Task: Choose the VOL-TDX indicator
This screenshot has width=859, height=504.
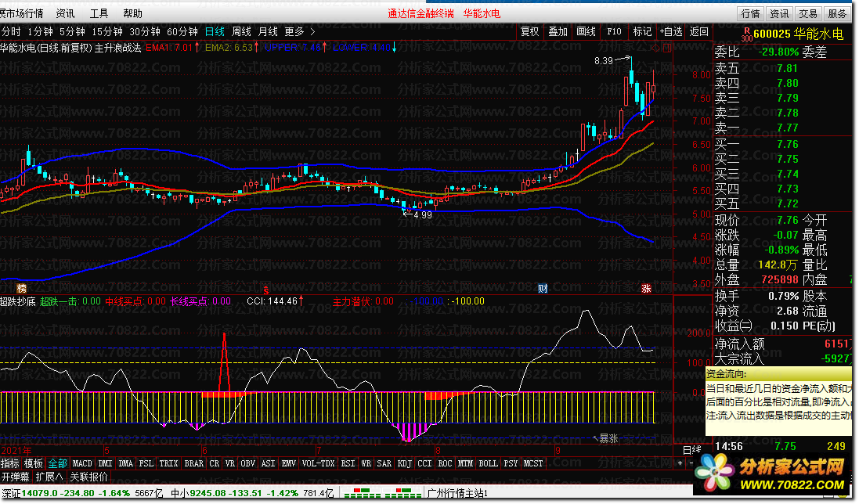Action: point(318,463)
